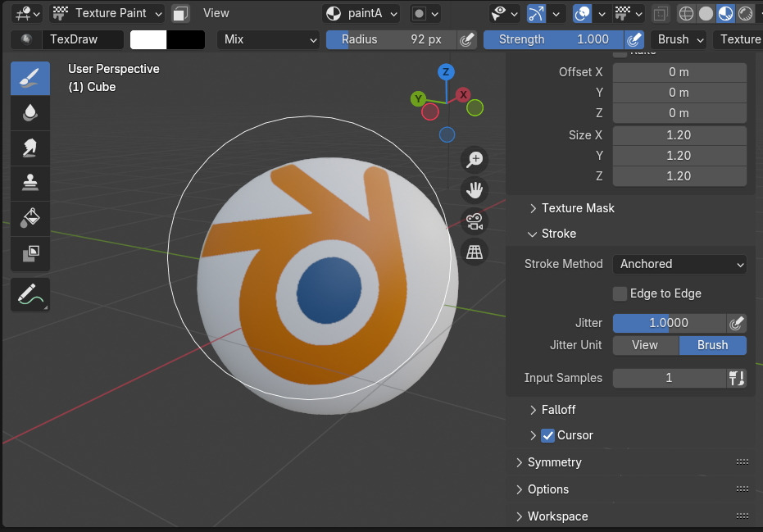Viewport: 763px width, 532px height.
Task: Click the white primary color swatch
Action: [x=148, y=40]
